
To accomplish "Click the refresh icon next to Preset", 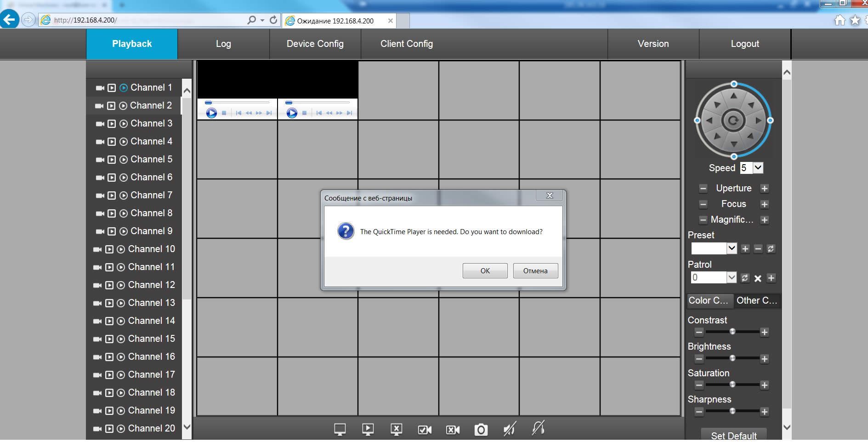I will tap(771, 249).
